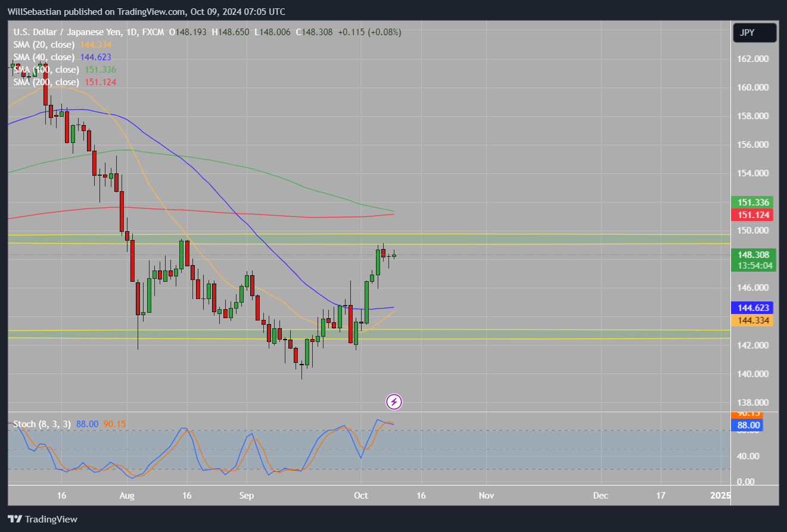Click the 13:54:04 countdown timer label

pos(754,266)
